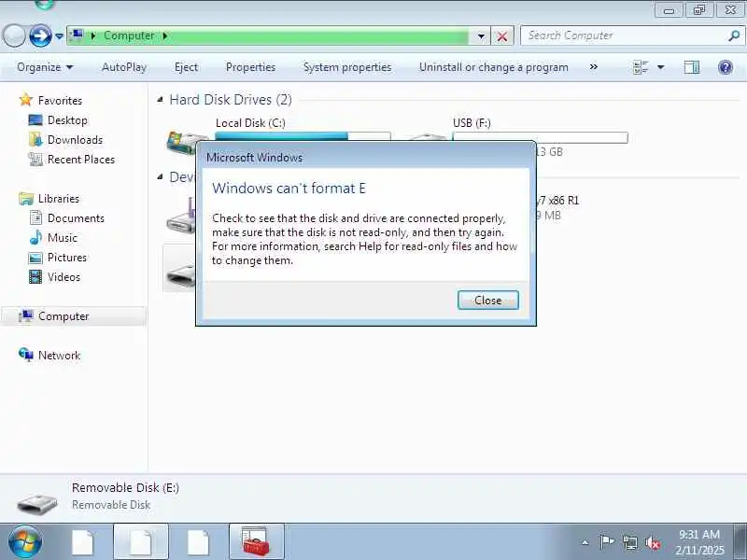Image resolution: width=747 pixels, height=560 pixels.
Task: Show hidden tray icons arrow
Action: pos(585,542)
